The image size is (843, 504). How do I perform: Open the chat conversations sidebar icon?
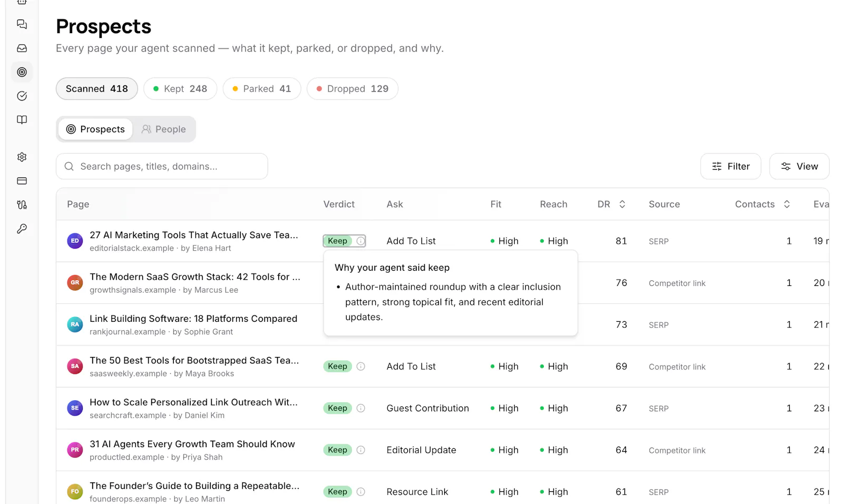point(22,24)
